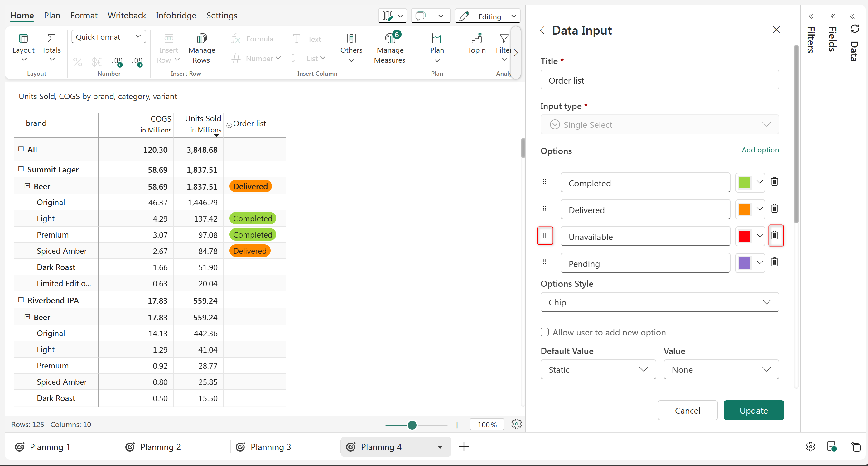Screen dimensions: 868x466
Task: Click the Add option link
Action: [x=760, y=150]
